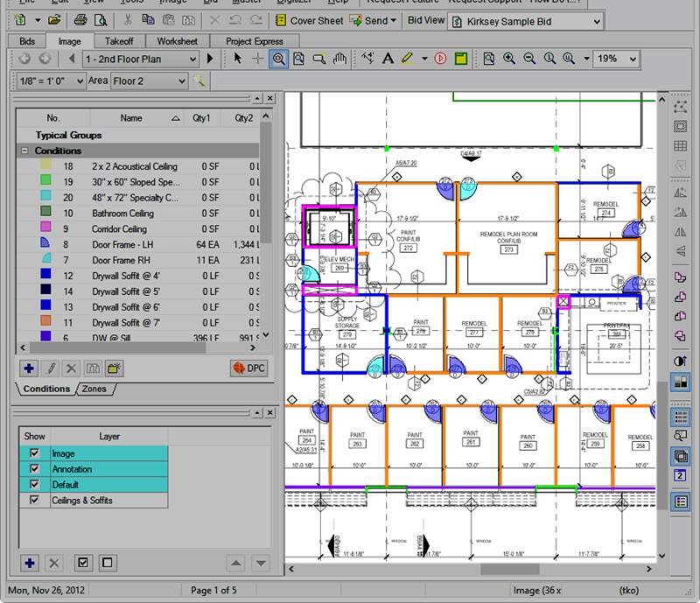Screen dimensions: 700x603
Task: Select the arrow pointer tool
Action: click(237, 59)
